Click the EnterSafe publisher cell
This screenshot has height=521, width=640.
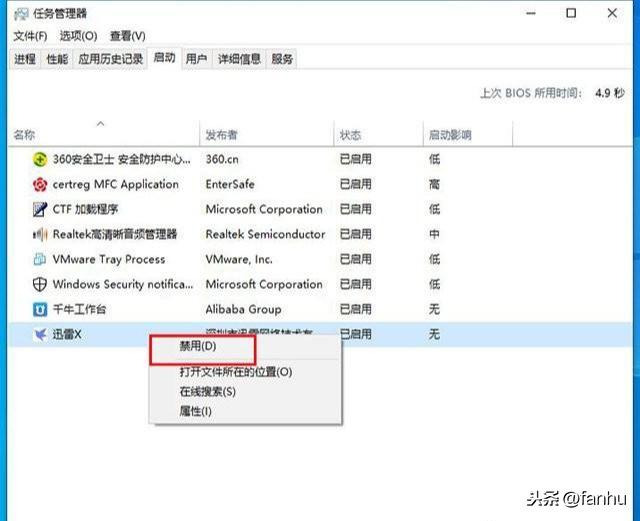pos(230,185)
